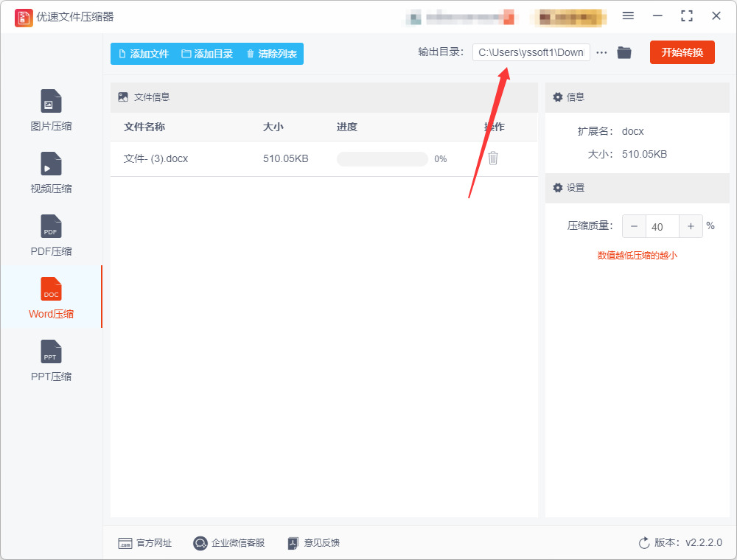This screenshot has width=737, height=560.
Task: Click the 设置 gear icon
Action: click(x=557, y=187)
